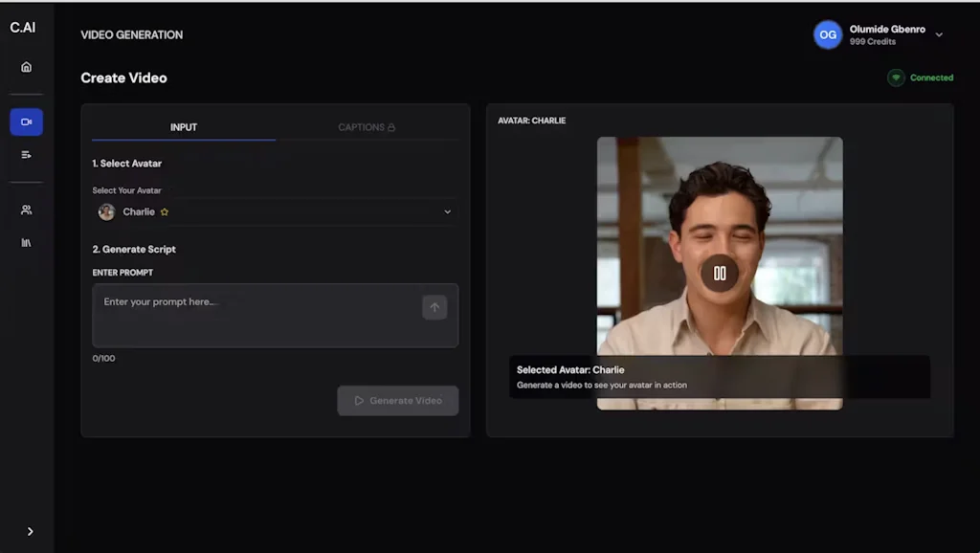Screen dimensions: 980x553
Task: Click the green connection signal icon
Action: [896, 77]
